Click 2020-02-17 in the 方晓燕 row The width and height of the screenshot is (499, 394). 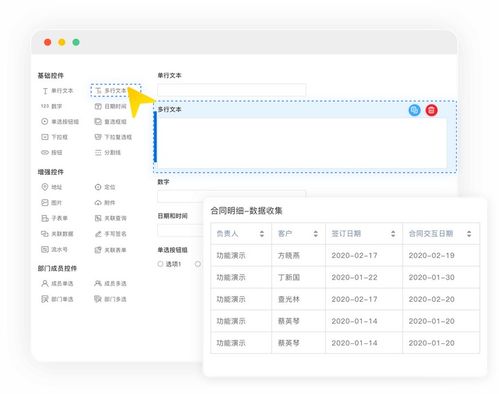point(354,255)
